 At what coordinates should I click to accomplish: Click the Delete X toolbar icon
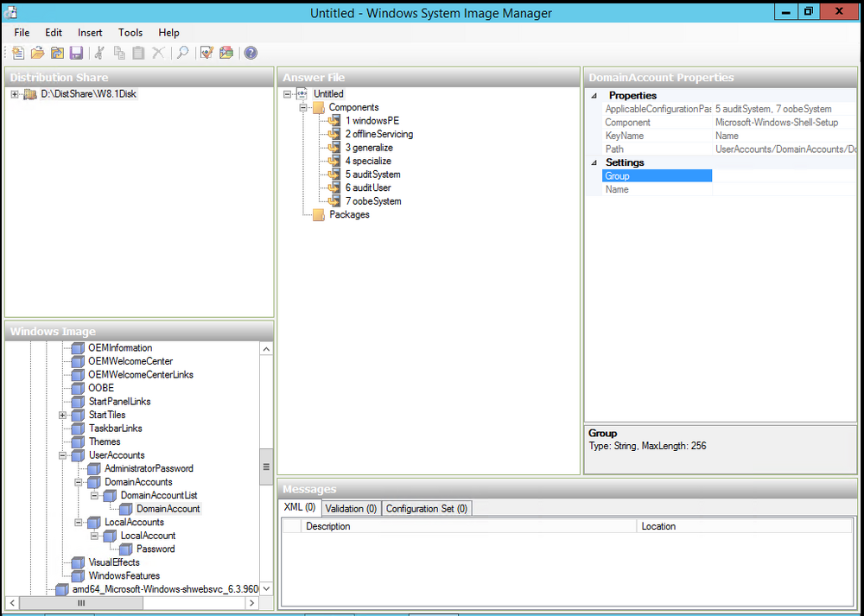(158, 53)
